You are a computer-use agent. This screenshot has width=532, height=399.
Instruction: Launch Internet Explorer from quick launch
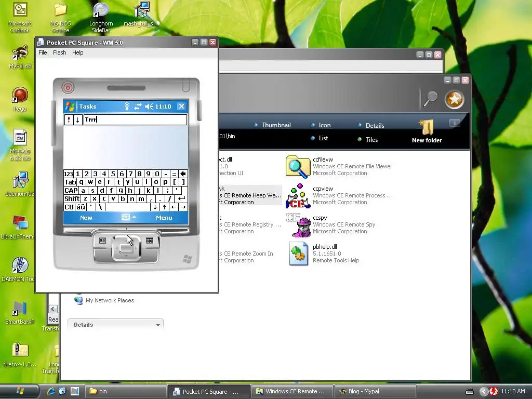tap(51, 391)
